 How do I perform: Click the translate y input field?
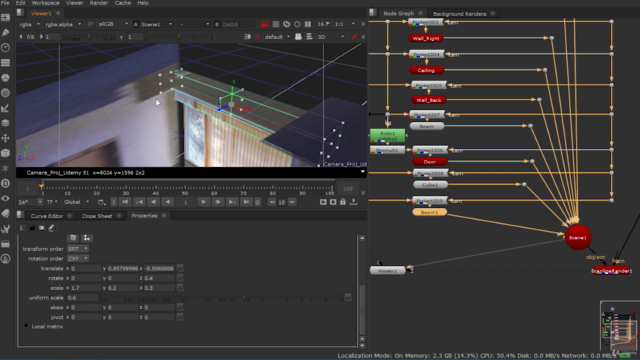(122, 269)
